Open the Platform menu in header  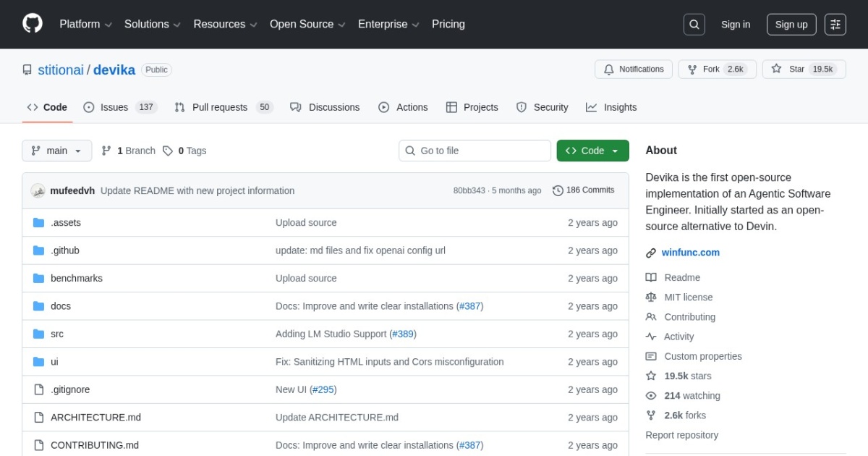pos(85,25)
